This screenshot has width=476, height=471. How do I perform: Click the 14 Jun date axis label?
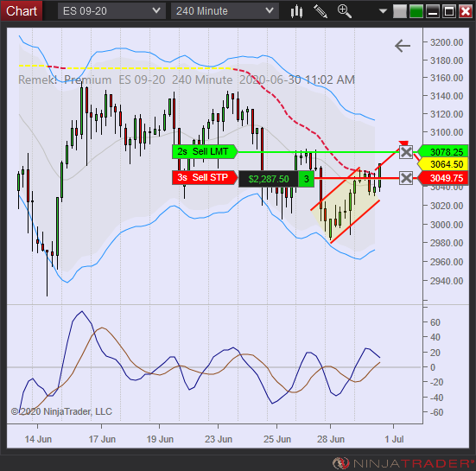pos(38,439)
